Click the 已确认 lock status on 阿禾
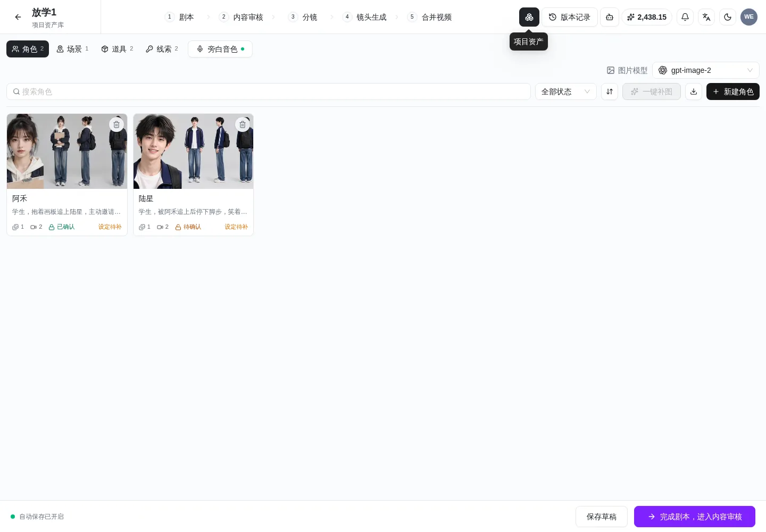The height and width of the screenshot is (532, 766). coord(62,227)
